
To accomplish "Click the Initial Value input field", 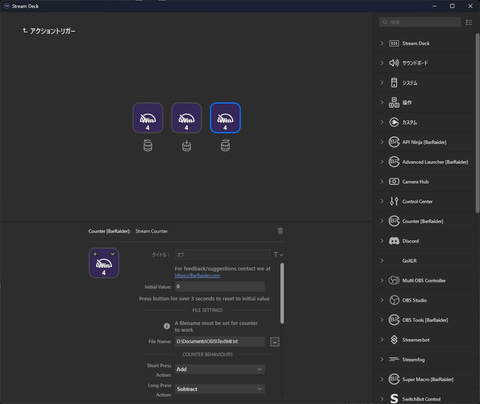I will pos(220,287).
